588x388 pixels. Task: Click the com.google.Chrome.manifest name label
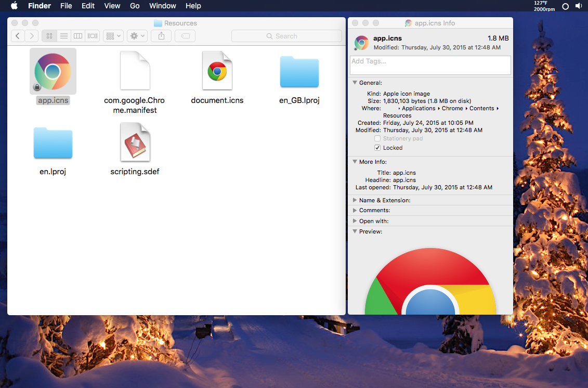click(135, 105)
